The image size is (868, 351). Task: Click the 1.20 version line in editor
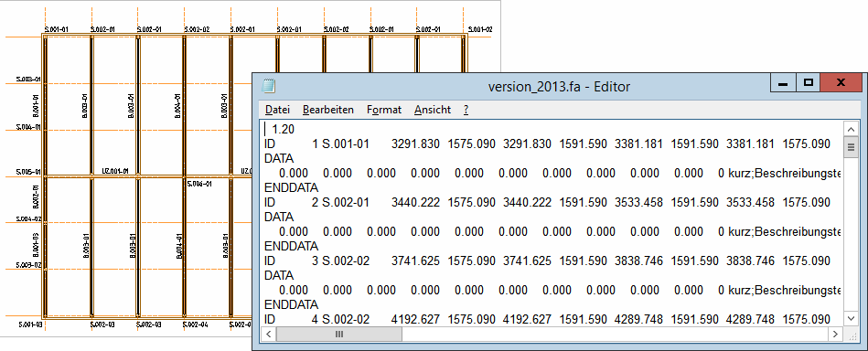tap(284, 130)
